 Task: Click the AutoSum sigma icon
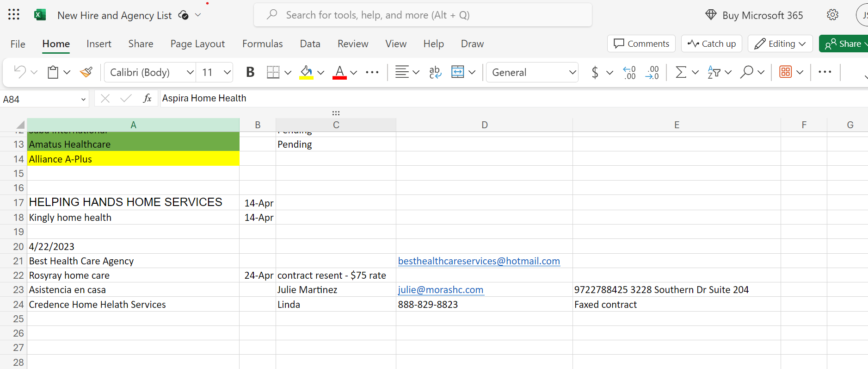coord(681,72)
